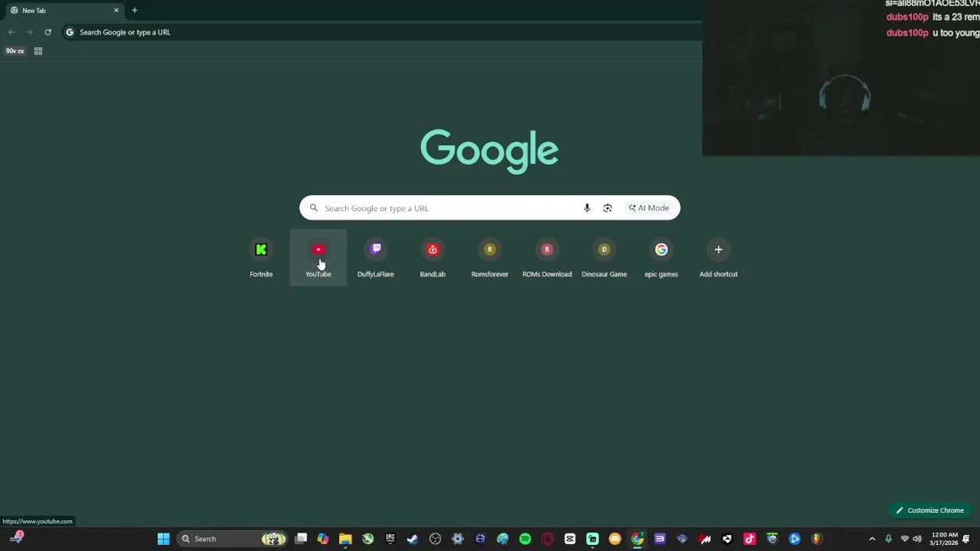Open FL Studio from the taskbar

coord(817,539)
